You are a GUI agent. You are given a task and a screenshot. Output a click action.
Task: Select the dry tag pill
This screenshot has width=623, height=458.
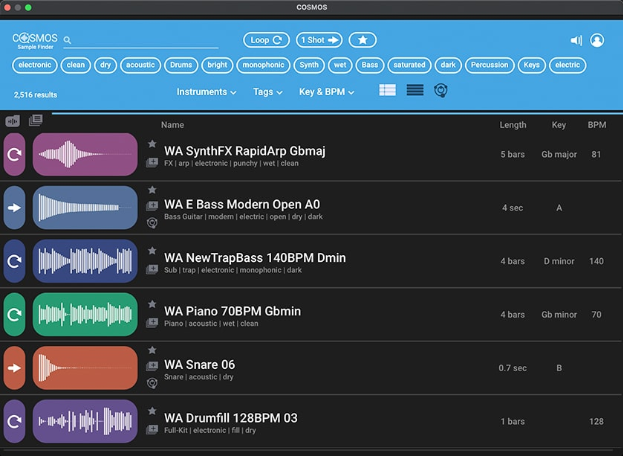click(105, 65)
